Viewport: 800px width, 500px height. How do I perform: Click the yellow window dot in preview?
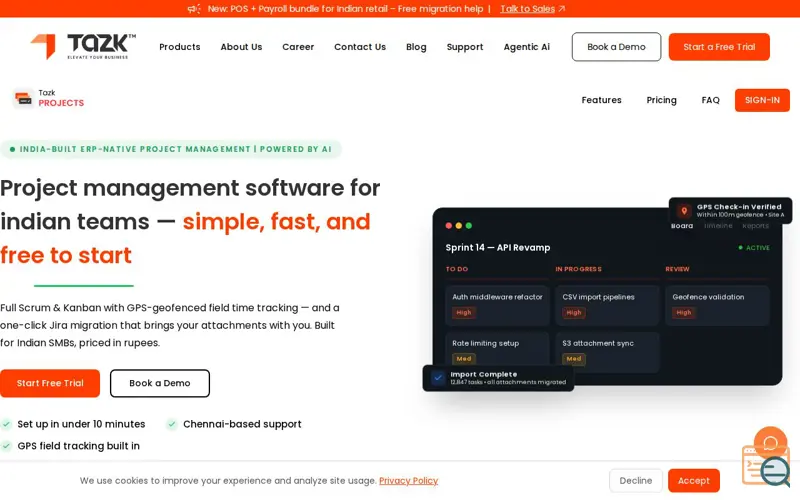pyautogui.click(x=459, y=226)
